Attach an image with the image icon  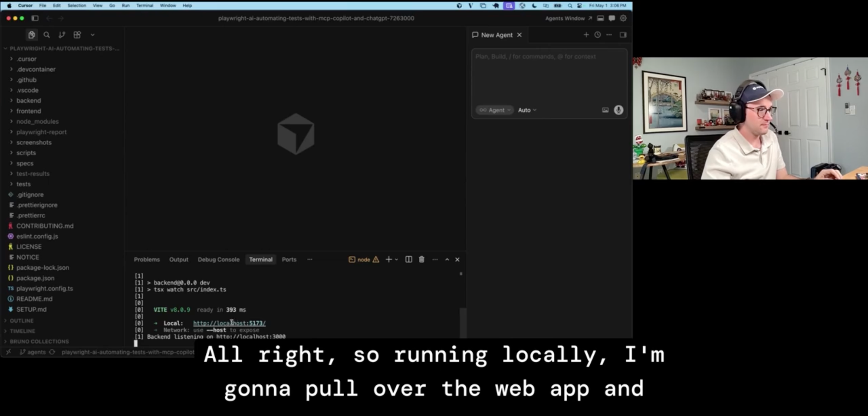click(x=605, y=110)
